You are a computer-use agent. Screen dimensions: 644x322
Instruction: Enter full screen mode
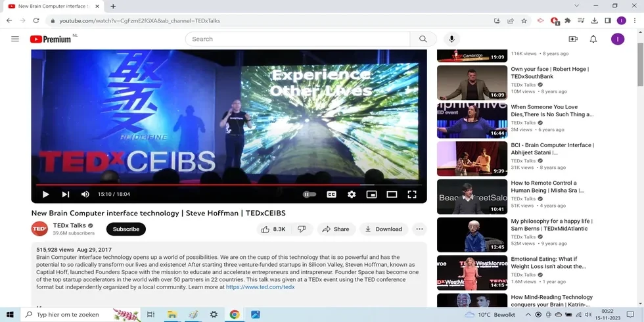point(412,195)
